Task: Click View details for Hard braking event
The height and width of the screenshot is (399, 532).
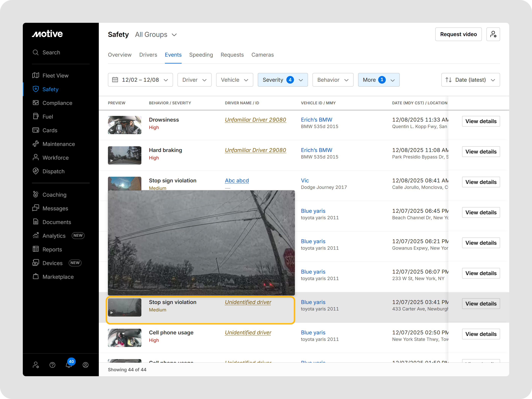Action: tap(481, 152)
